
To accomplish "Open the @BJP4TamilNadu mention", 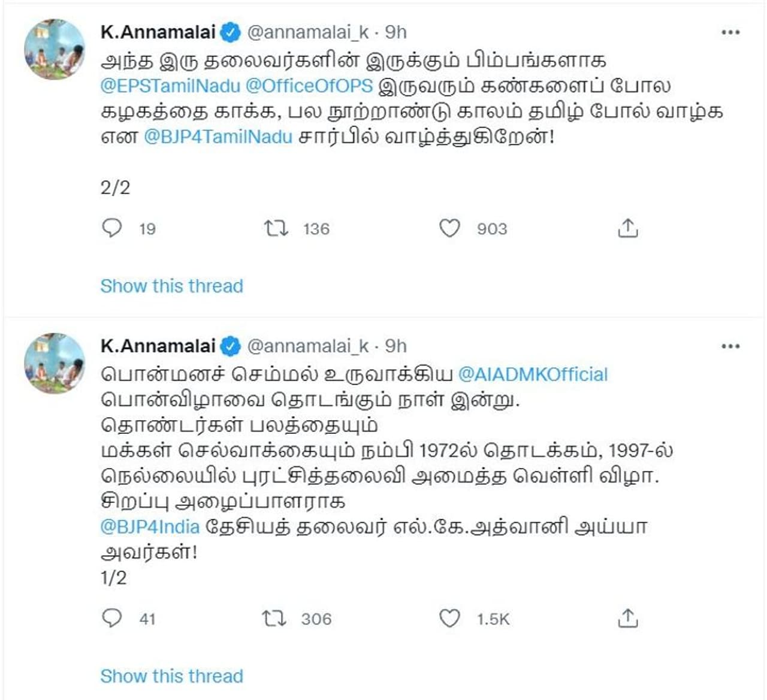I will tap(218, 137).
